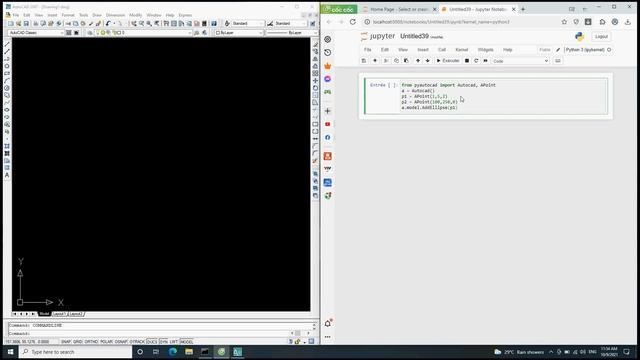Image resolution: width=640 pixels, height=360 pixels.
Task: Toggle OTRACK in AutoCAD status bar
Action: tap(137, 342)
